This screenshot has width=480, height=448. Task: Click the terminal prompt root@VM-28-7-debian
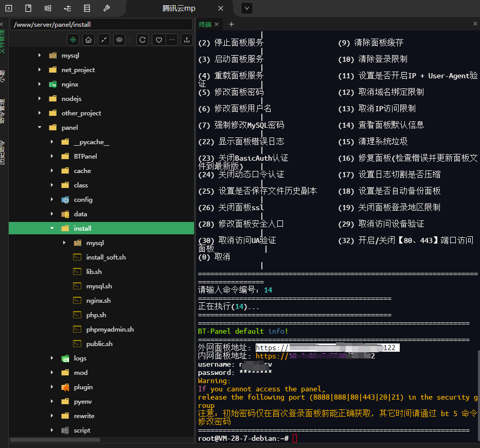tap(243, 438)
